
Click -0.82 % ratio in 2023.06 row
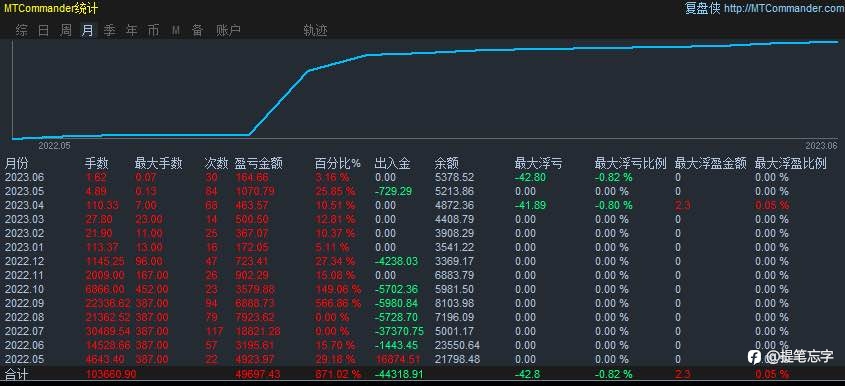point(614,177)
